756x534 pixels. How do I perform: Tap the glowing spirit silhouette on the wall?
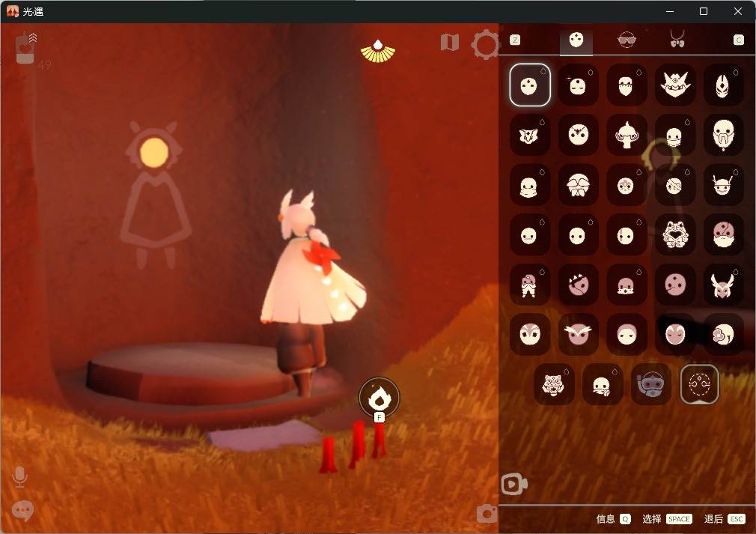pos(154,195)
